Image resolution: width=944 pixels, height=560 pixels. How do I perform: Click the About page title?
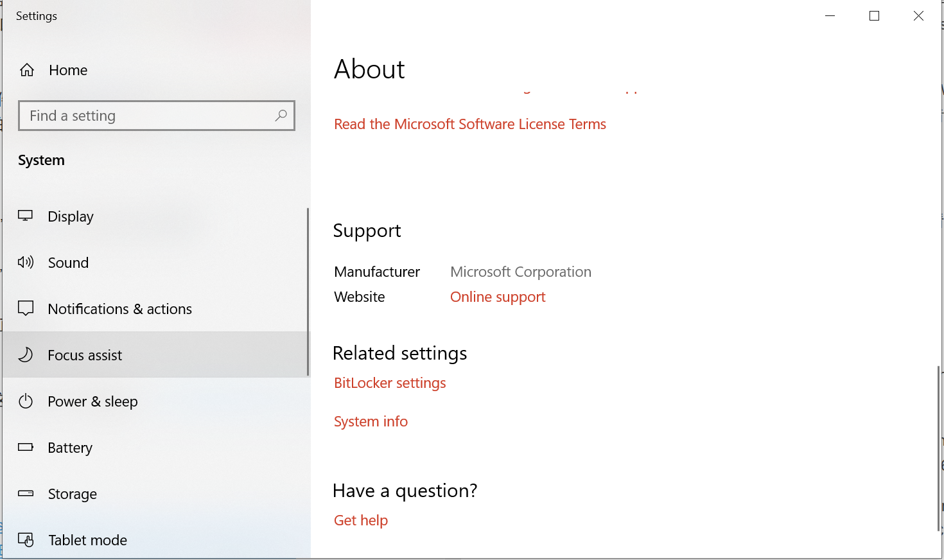point(369,69)
